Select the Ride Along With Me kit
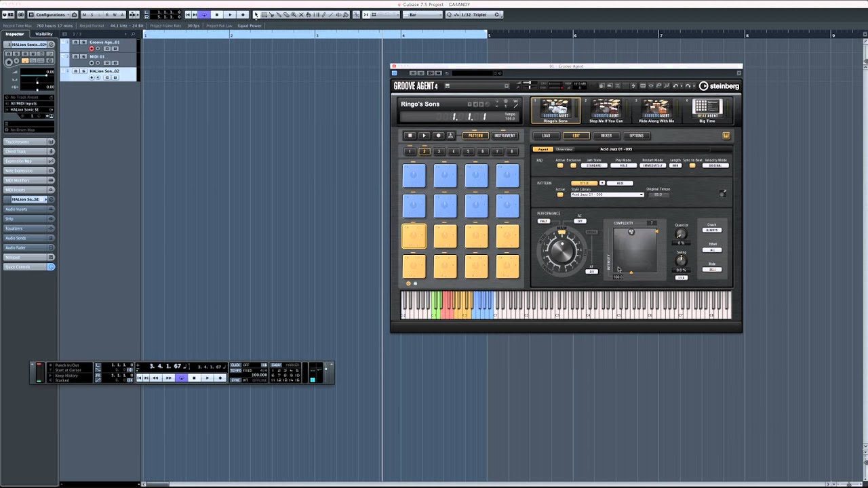The image size is (868, 488). (x=656, y=110)
